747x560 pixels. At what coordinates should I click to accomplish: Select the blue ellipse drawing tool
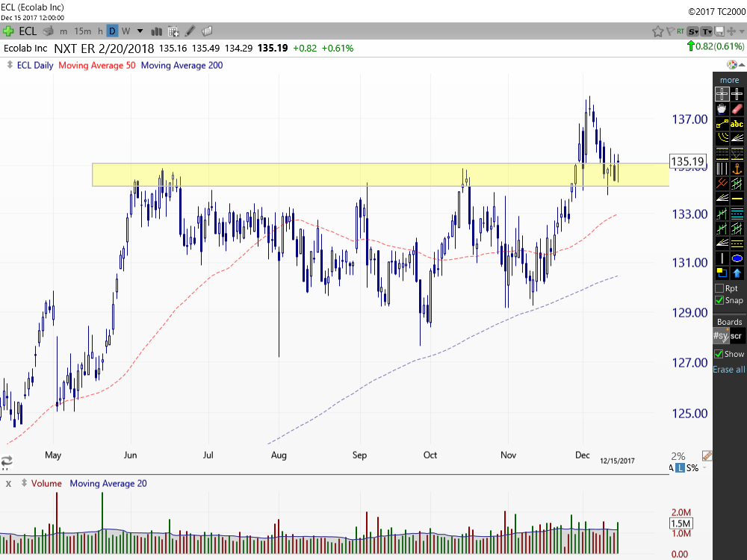coord(737,258)
